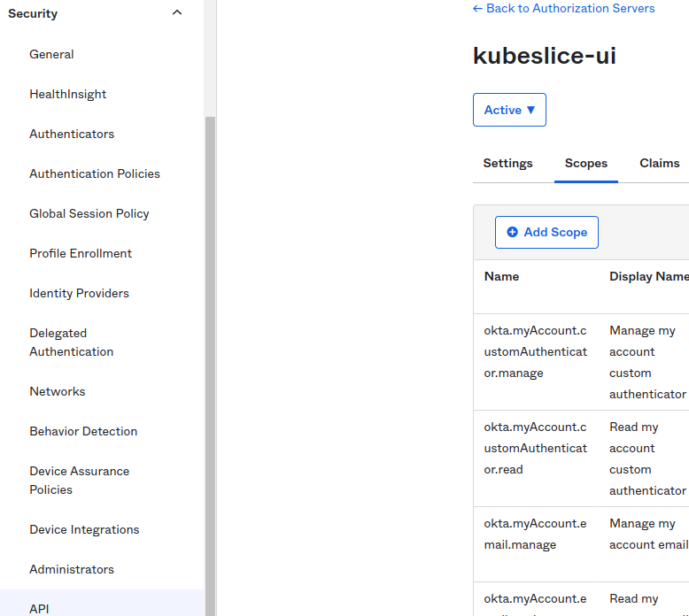This screenshot has width=689, height=616.
Task: Open Profile Enrollment
Action: 81,253
